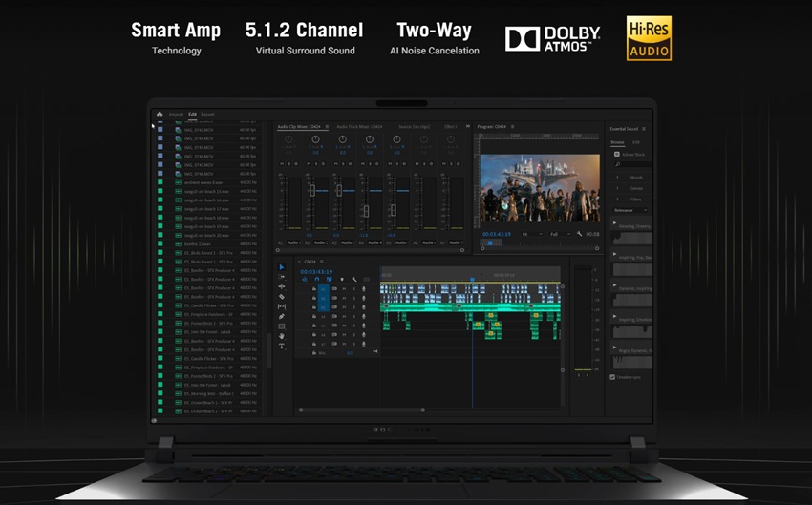Open the Browse tab in Essential Sound
The width and height of the screenshot is (812, 505).
[617, 142]
